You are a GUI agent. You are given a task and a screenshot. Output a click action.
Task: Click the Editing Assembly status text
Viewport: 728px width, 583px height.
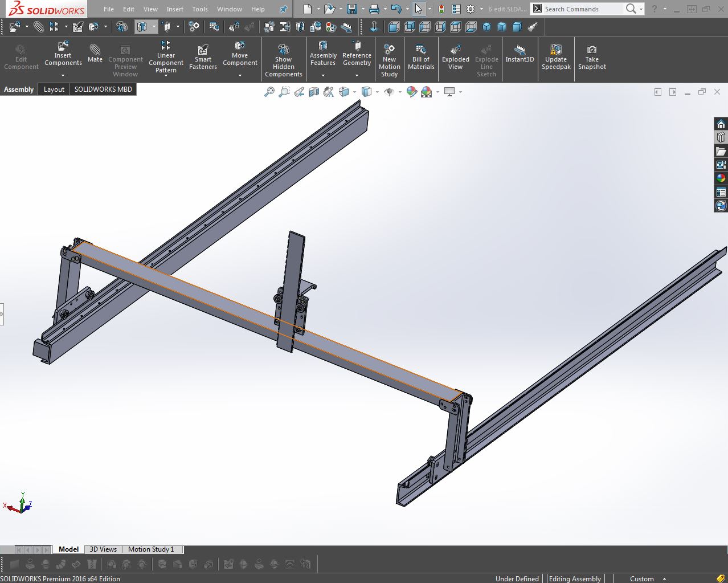[x=575, y=578]
